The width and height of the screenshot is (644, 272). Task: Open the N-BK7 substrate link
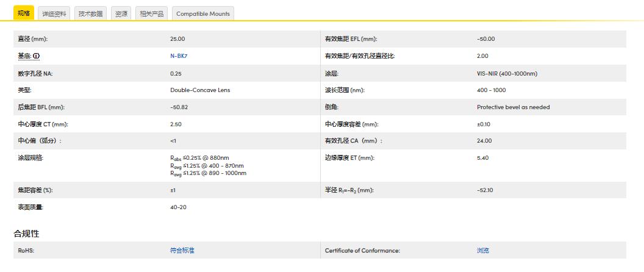(178, 56)
